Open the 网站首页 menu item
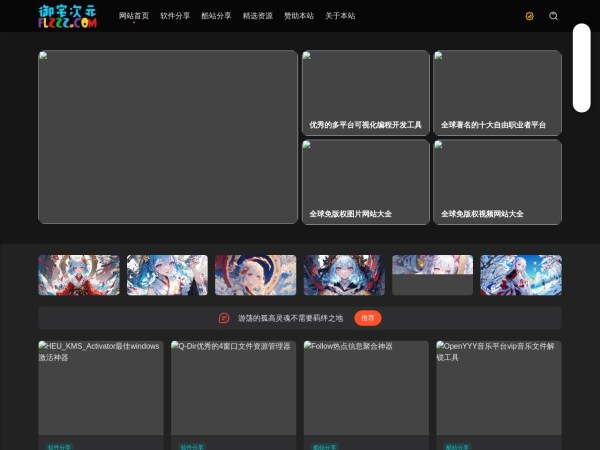The height and width of the screenshot is (450, 600). click(134, 16)
